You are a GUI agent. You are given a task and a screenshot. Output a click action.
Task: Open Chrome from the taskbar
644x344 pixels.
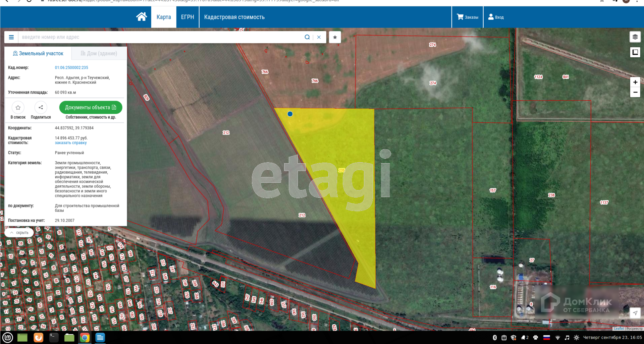click(85, 338)
